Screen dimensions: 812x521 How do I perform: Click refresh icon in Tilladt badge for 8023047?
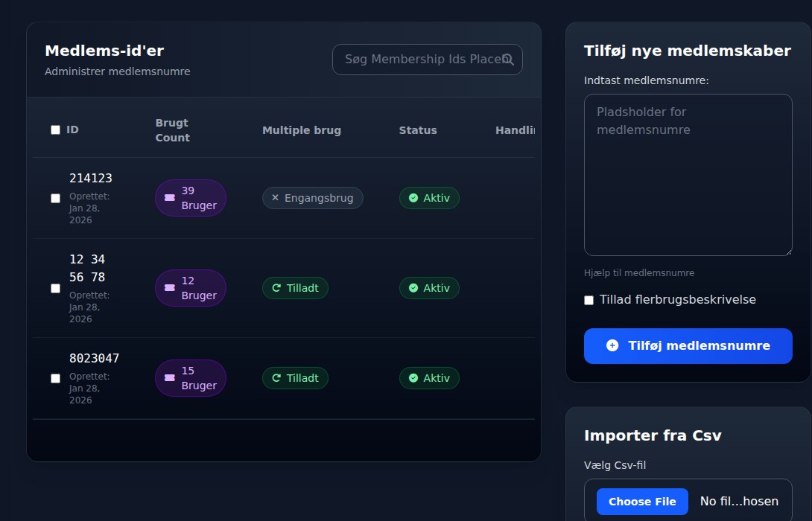pos(276,377)
